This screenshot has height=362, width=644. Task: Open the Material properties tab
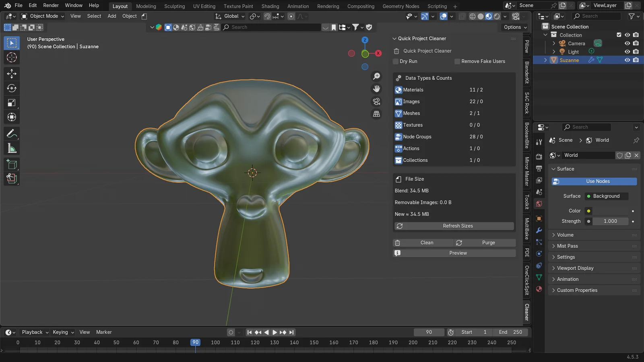[x=539, y=289]
